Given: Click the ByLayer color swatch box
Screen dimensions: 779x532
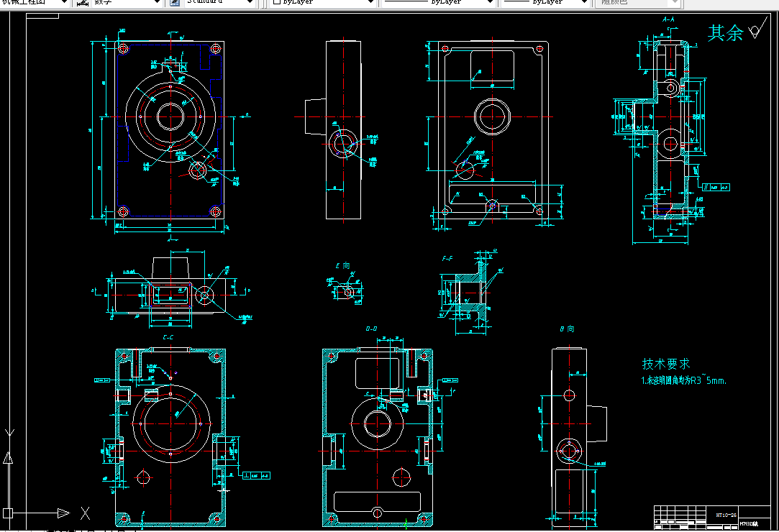Looking at the screenshot, I should coord(277,2).
